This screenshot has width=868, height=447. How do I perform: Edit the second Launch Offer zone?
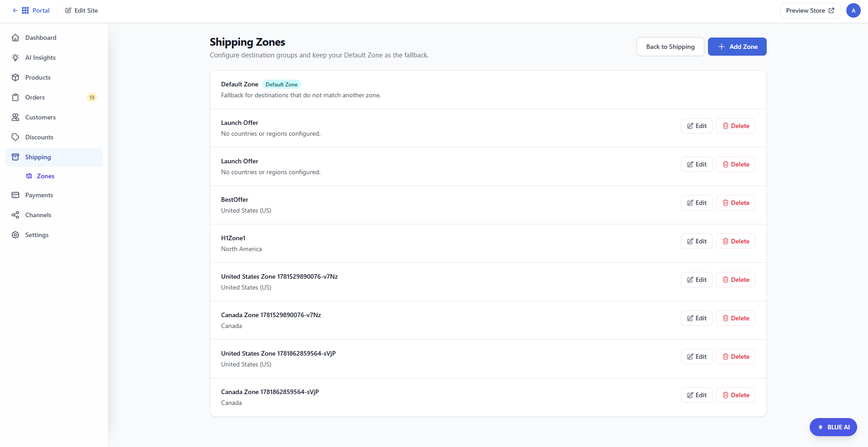(696, 164)
